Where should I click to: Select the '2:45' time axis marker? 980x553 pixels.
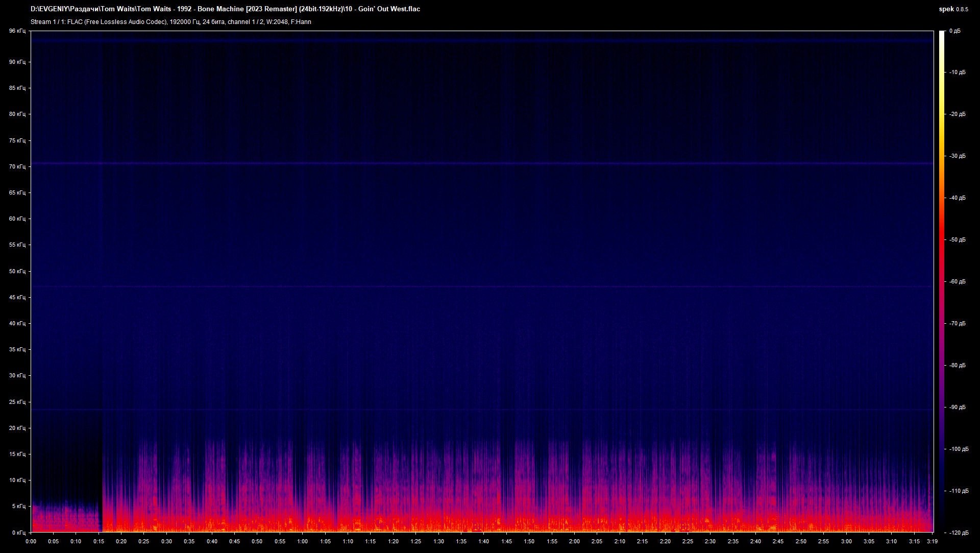click(778, 541)
